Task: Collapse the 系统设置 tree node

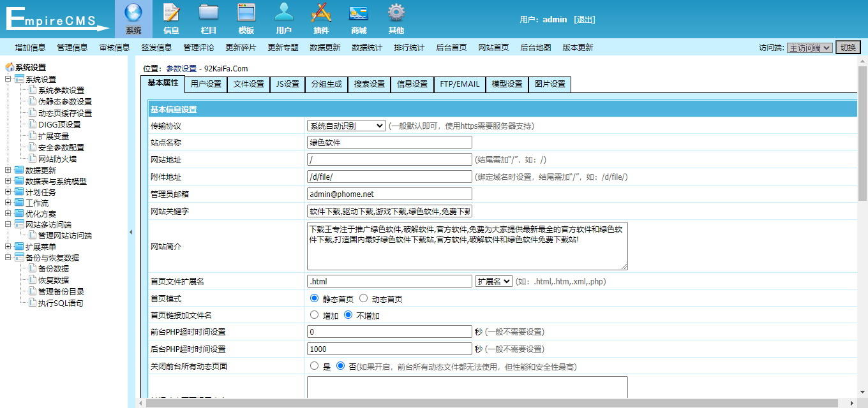Action: tap(8, 79)
